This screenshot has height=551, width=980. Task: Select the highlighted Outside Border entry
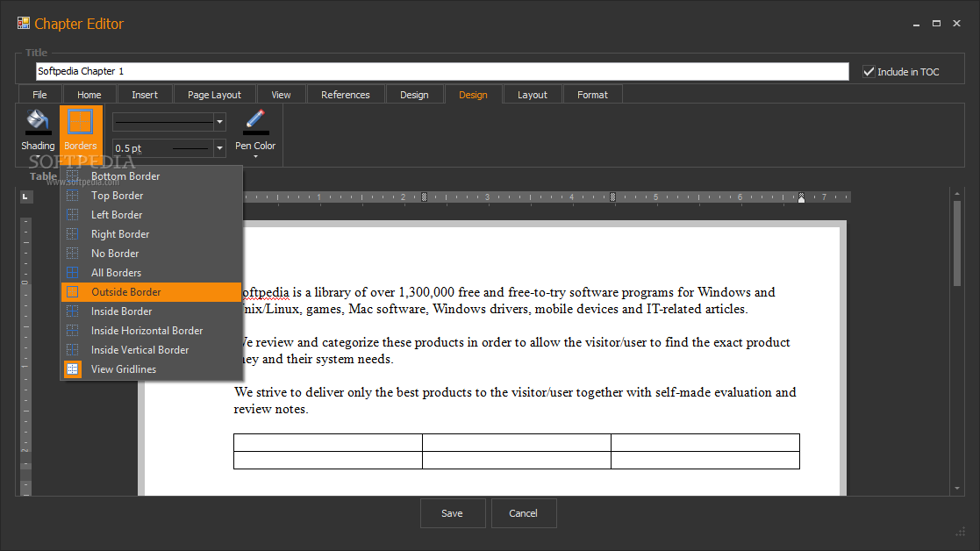pyautogui.click(x=151, y=292)
